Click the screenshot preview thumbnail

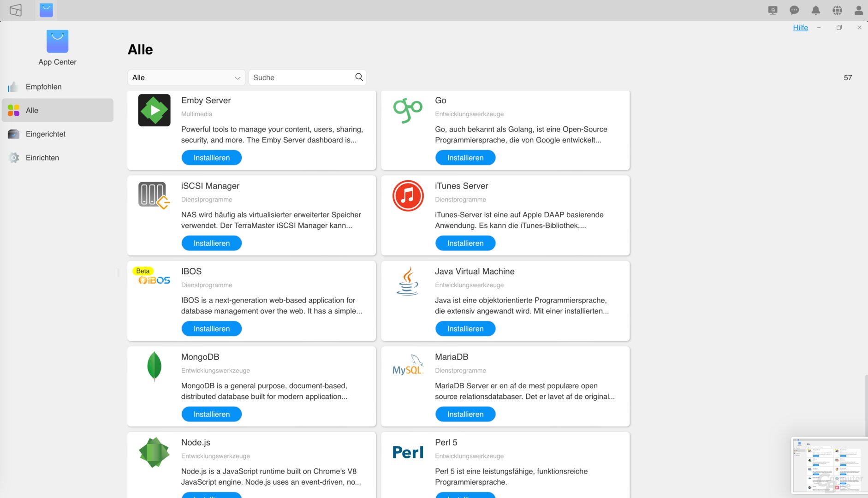click(x=829, y=466)
